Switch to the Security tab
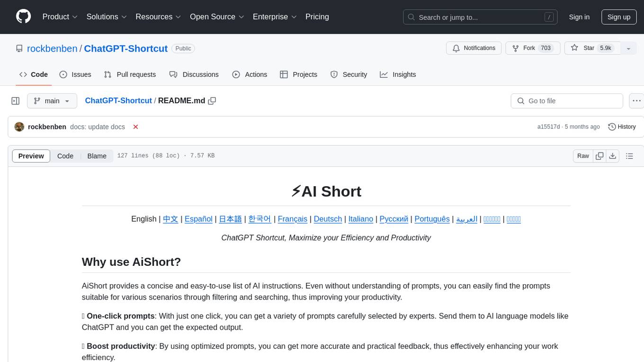The image size is (644, 362). [x=349, y=74]
